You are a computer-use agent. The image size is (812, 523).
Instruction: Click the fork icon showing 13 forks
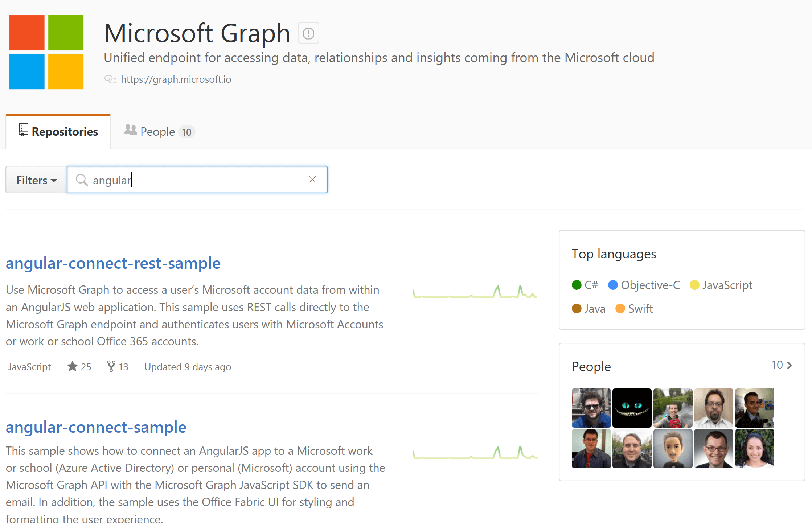[x=111, y=366]
